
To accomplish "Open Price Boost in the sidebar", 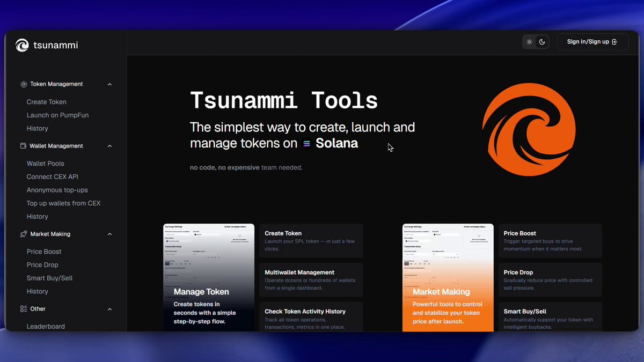I will tap(44, 252).
